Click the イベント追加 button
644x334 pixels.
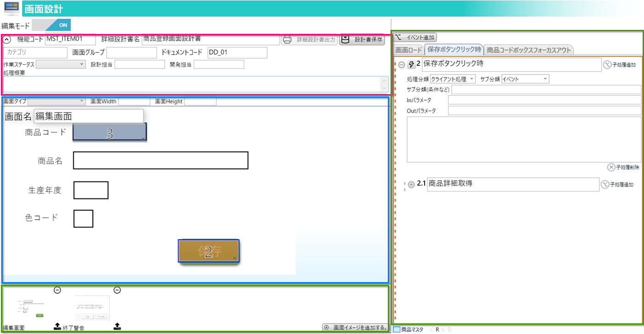[x=414, y=37]
